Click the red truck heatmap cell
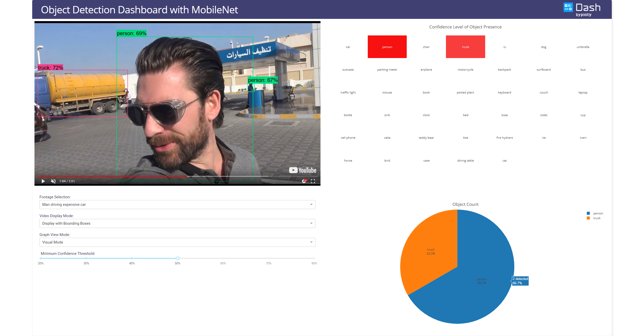This screenshot has height=336, width=644. pyautogui.click(x=465, y=47)
